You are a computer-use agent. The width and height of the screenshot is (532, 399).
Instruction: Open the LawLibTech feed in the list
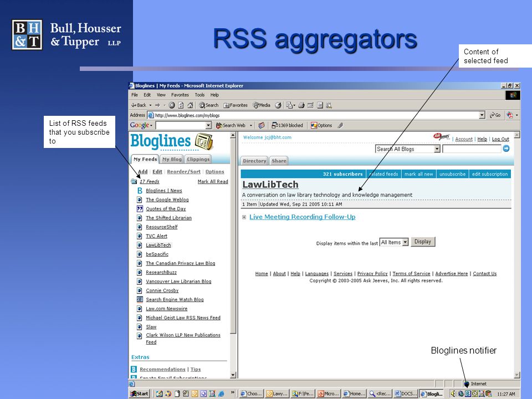[158, 245]
